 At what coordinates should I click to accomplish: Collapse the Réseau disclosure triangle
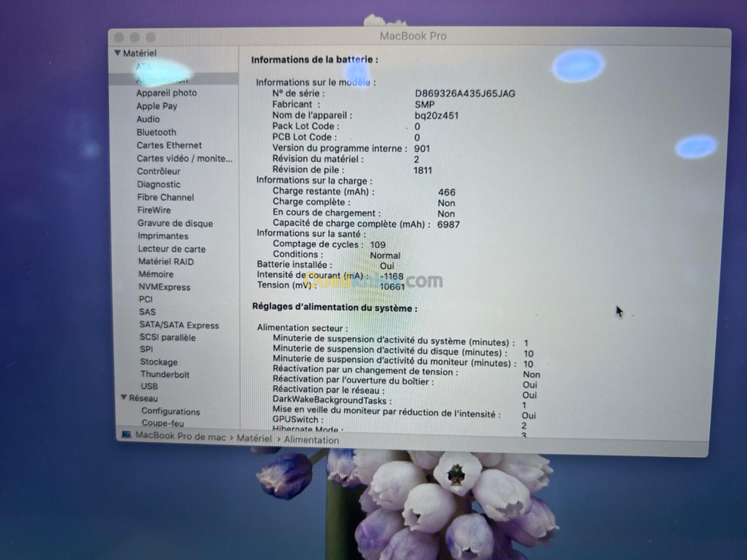[x=124, y=398]
